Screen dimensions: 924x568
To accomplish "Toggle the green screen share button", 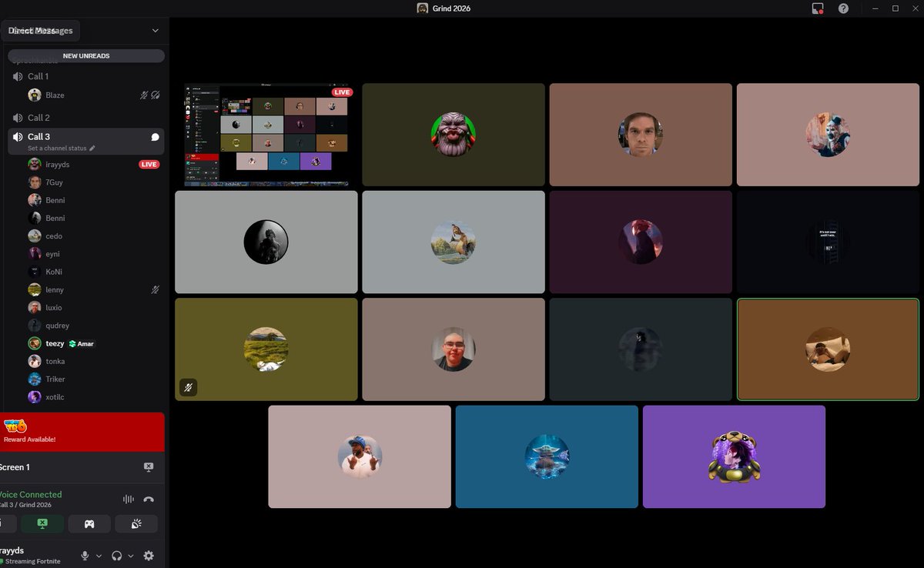I will tap(42, 524).
